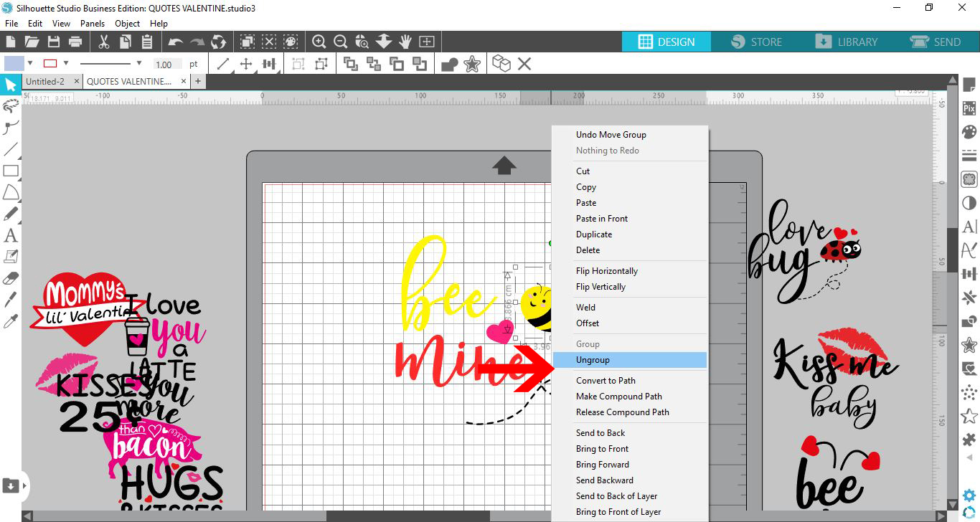Select the Pan Using Hand tool
The image size is (980, 522).
click(405, 42)
